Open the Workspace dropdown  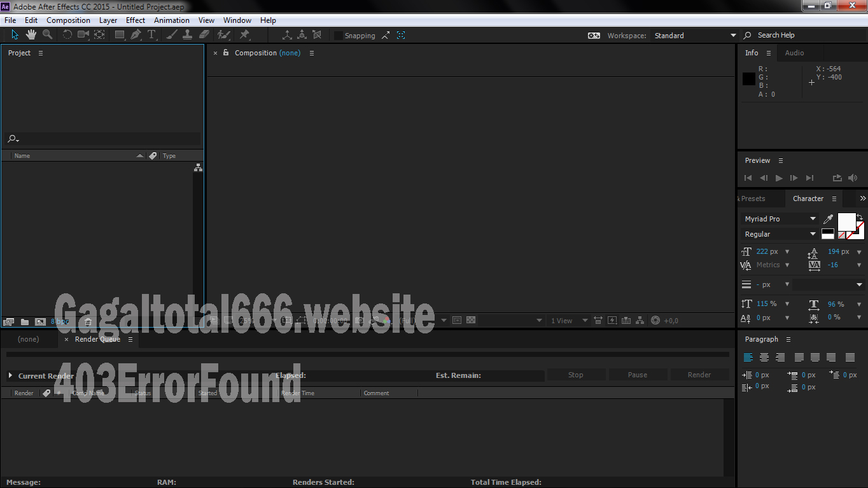(x=694, y=35)
